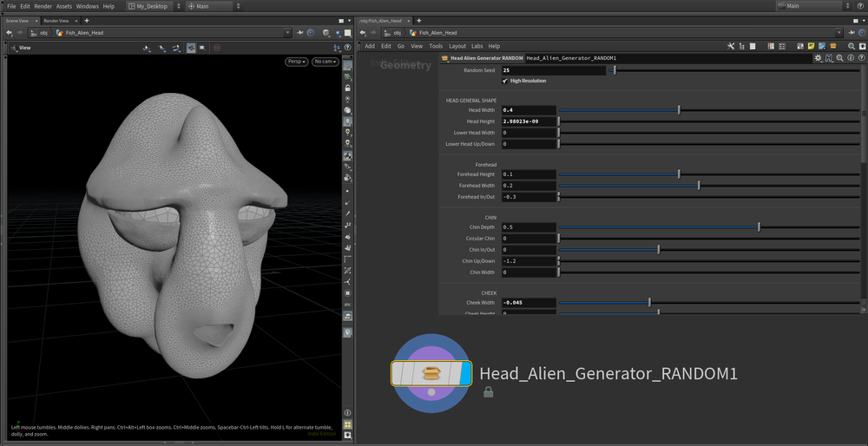The width and height of the screenshot is (868, 446).
Task: Open the Render menu
Action: (x=43, y=6)
